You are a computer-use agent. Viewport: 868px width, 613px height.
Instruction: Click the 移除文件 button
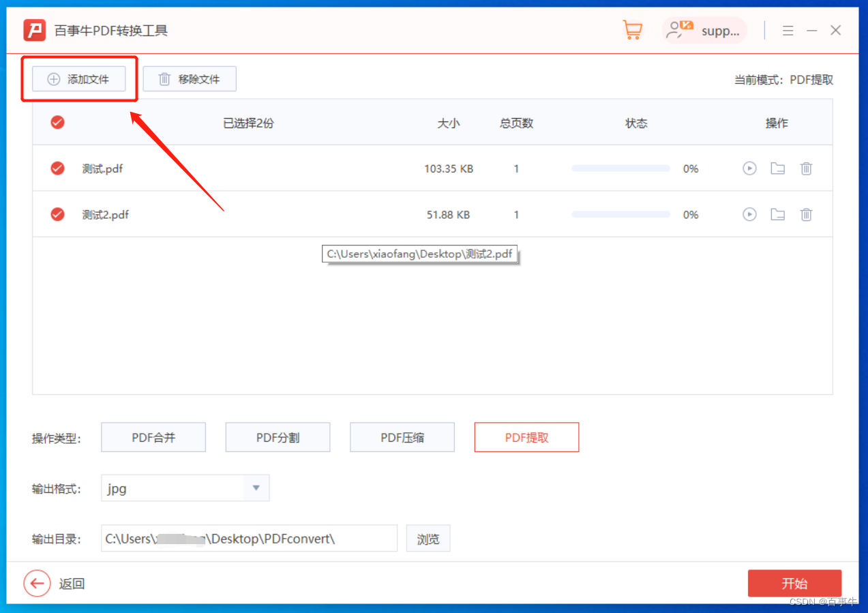190,79
